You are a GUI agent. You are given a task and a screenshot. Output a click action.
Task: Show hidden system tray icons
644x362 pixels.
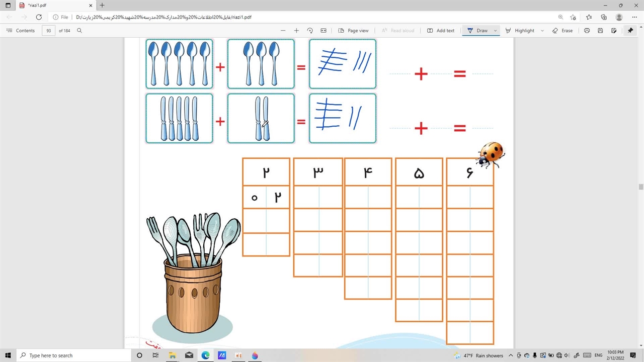point(511,355)
